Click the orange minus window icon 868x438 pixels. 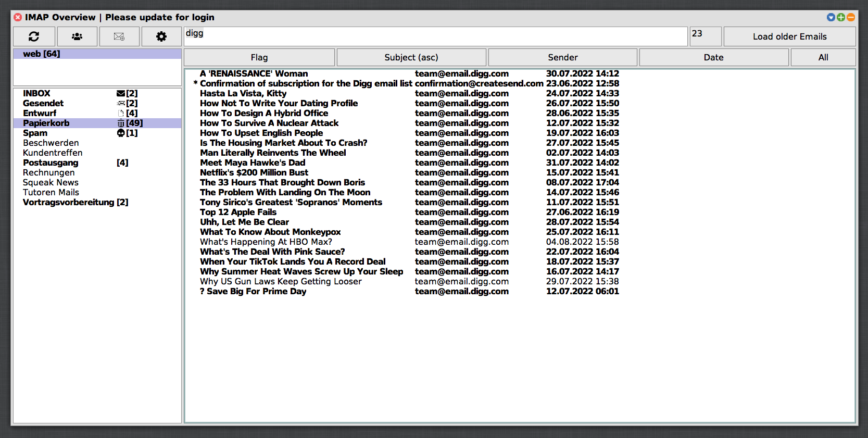[x=851, y=17]
